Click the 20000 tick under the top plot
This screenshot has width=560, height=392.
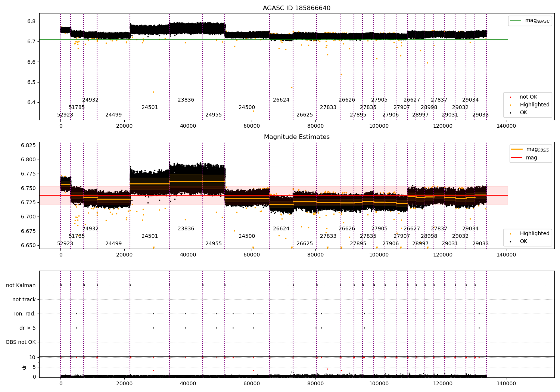click(x=124, y=126)
